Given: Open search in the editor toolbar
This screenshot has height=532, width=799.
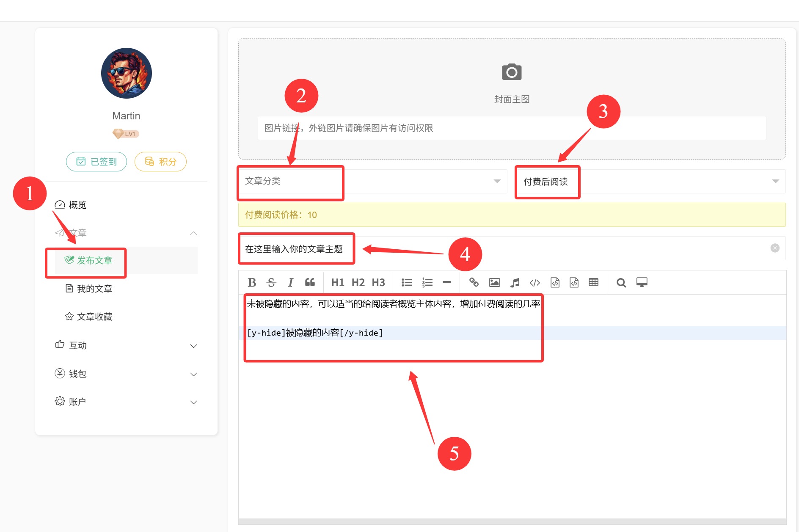Looking at the screenshot, I should (621, 282).
